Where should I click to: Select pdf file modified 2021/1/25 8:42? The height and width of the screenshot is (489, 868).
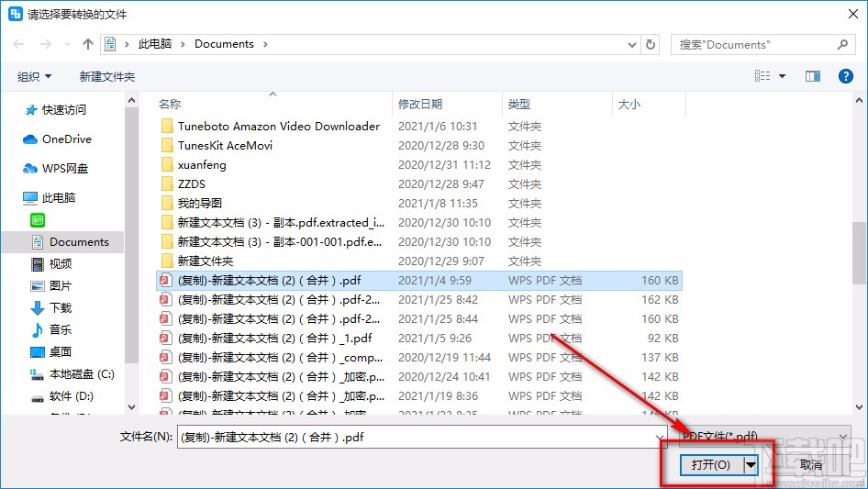tap(419, 300)
